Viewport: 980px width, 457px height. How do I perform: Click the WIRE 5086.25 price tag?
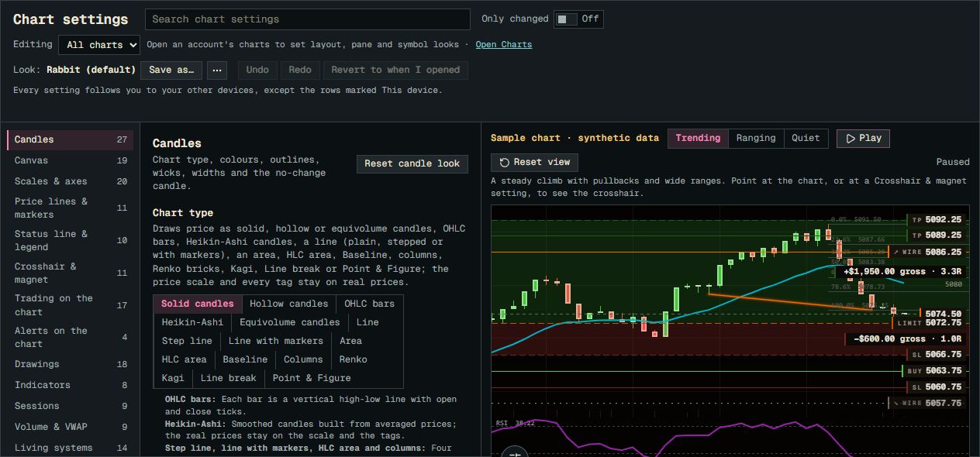(927, 253)
